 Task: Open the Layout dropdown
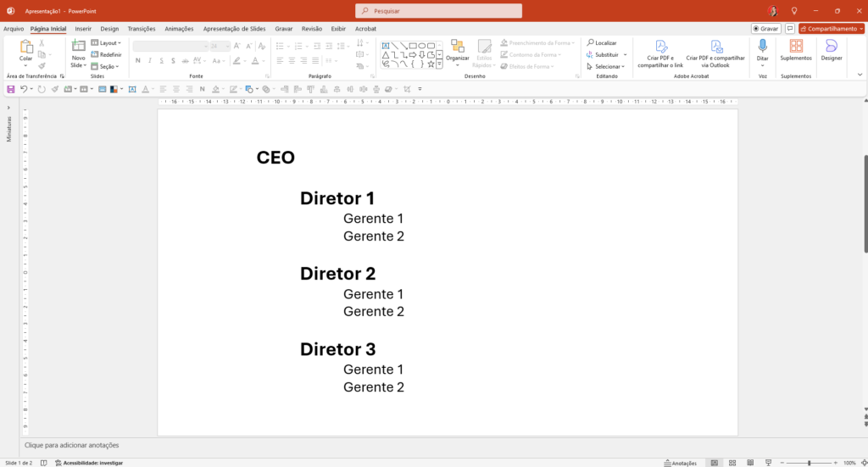pos(109,42)
